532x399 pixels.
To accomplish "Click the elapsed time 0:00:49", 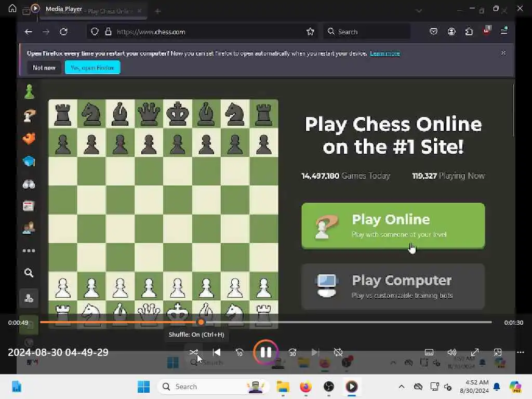I will point(18,323).
